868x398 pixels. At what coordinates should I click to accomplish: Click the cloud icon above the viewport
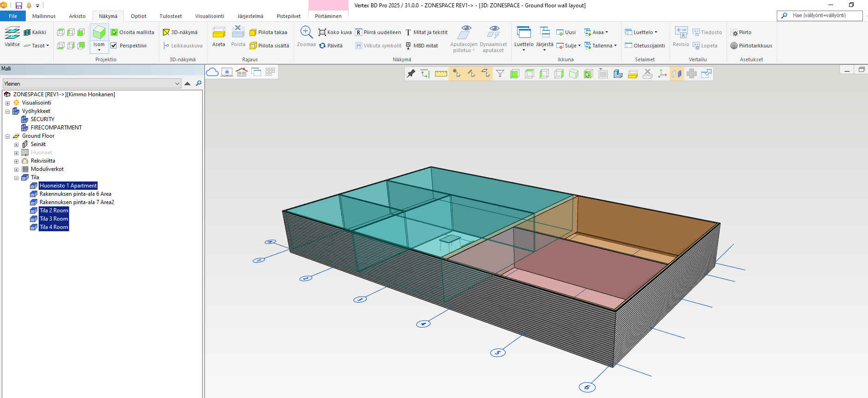[x=212, y=72]
